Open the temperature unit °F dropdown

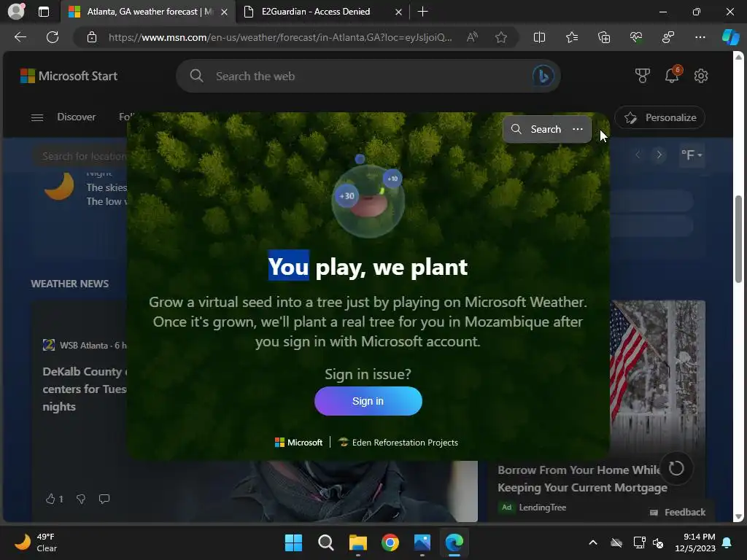pos(692,155)
